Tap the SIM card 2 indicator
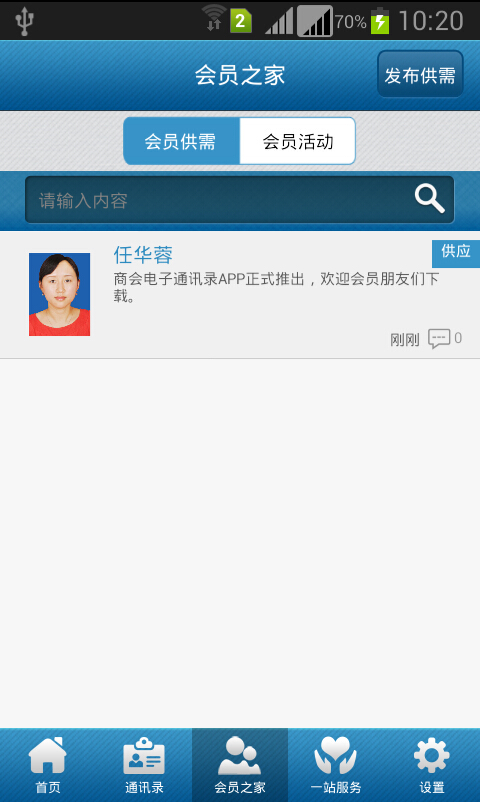The image size is (480, 802). (x=241, y=21)
